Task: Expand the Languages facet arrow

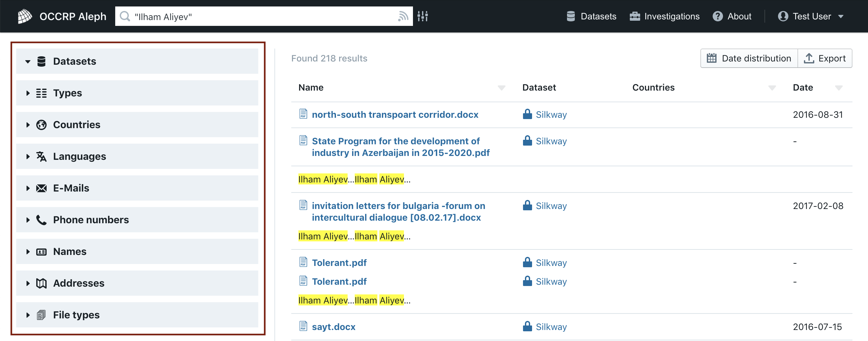Action: pos(28,156)
